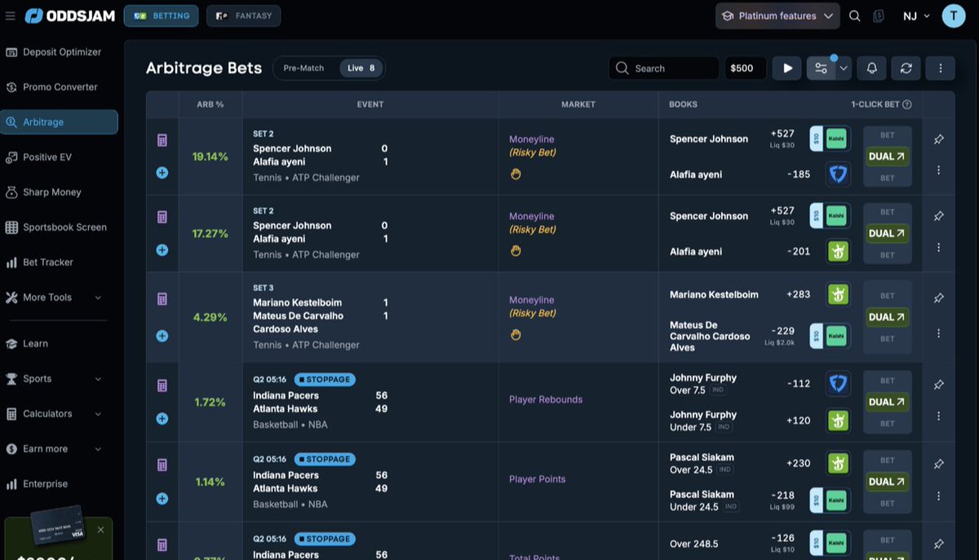Select the Live 8 toggle
Viewport: 979px width, 560px height.
click(361, 68)
